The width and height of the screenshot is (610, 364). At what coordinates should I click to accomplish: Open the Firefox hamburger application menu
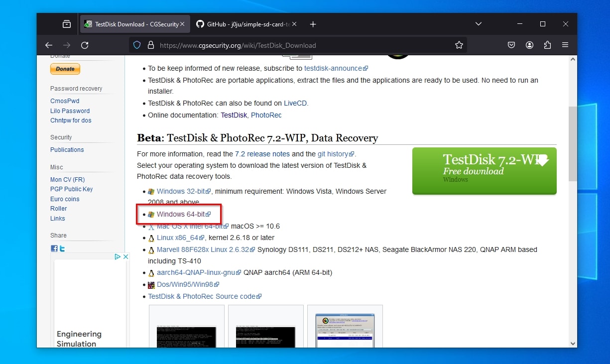[565, 45]
